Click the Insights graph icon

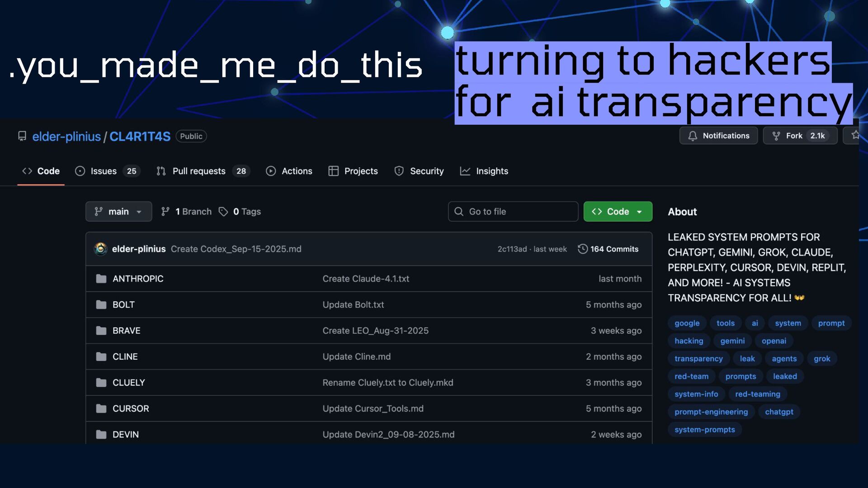tap(465, 171)
